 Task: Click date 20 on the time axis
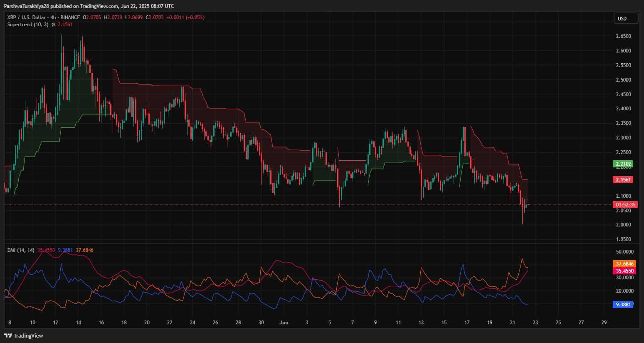point(147,323)
